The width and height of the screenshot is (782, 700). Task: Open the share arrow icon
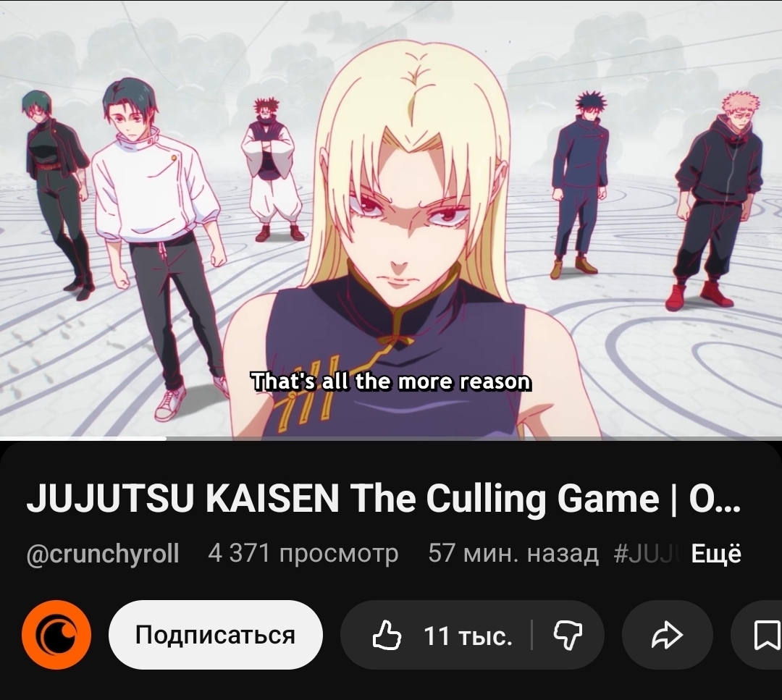pos(668,635)
